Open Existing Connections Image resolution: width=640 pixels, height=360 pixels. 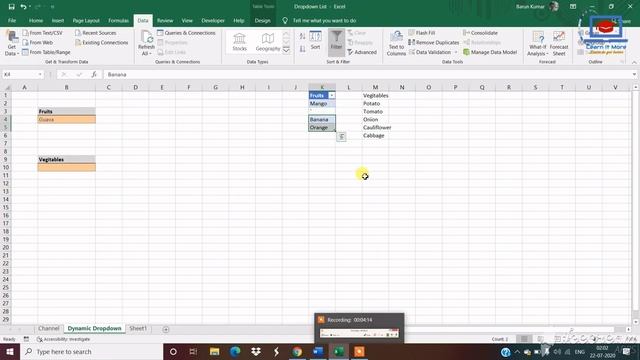pyautogui.click(x=102, y=42)
